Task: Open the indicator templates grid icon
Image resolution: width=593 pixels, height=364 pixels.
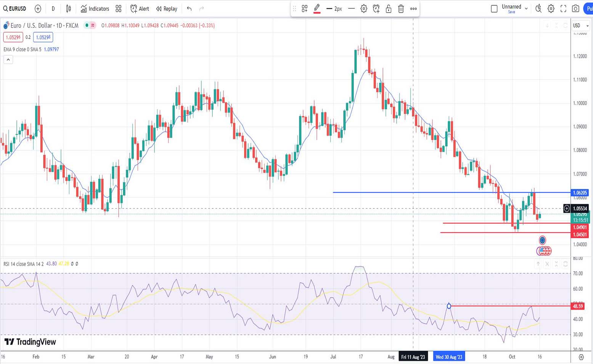Action: (119, 8)
